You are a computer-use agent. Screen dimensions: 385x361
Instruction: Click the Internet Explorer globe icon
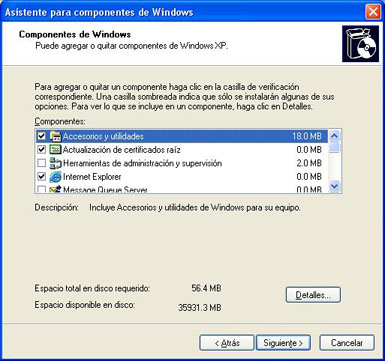click(55, 177)
